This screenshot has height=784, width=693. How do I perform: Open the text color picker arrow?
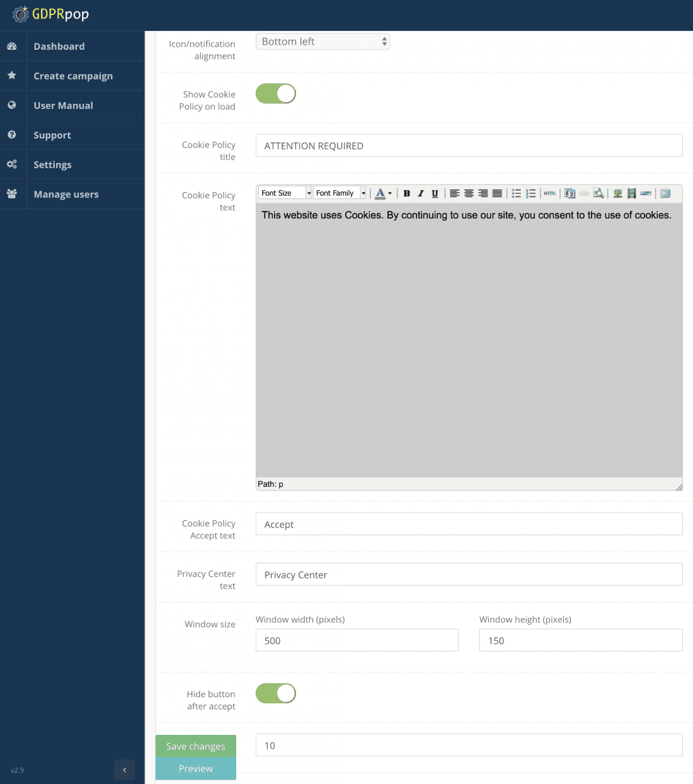click(390, 193)
